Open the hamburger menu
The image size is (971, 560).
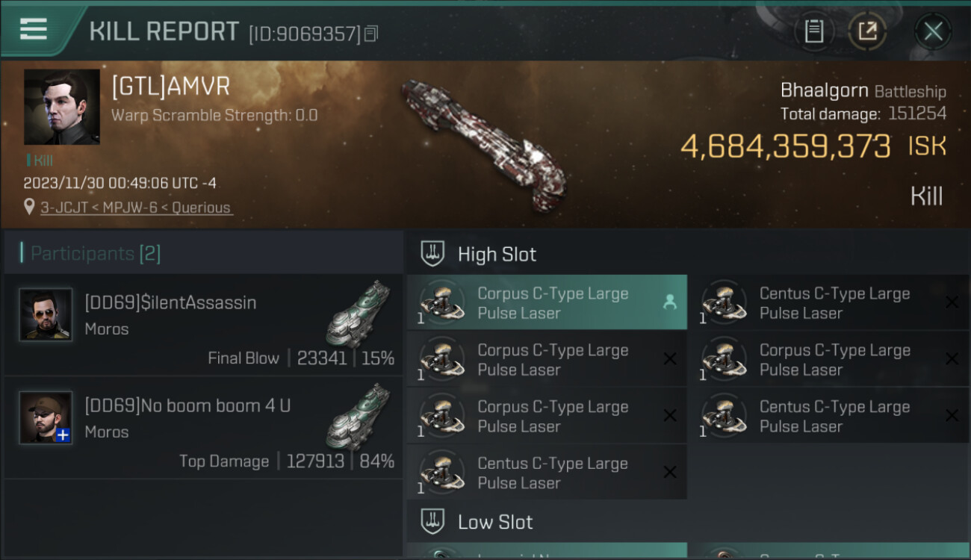pos(34,29)
